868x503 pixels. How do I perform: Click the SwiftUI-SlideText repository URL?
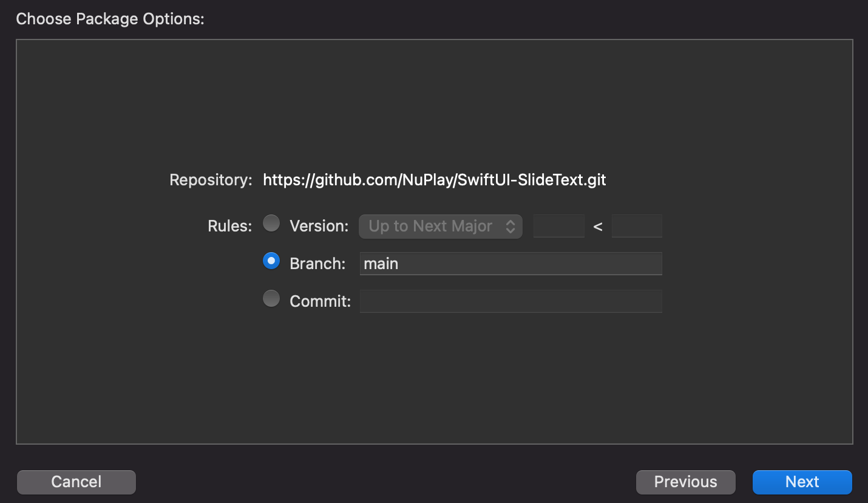(434, 180)
